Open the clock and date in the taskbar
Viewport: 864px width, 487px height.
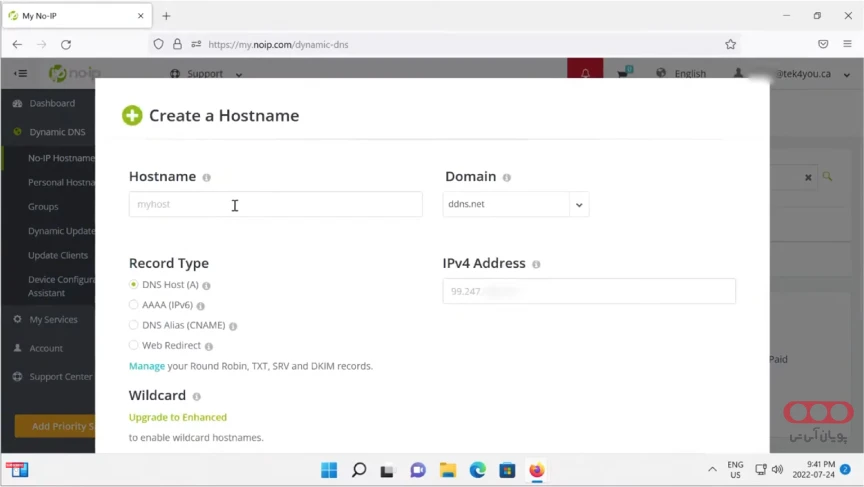[814, 469]
